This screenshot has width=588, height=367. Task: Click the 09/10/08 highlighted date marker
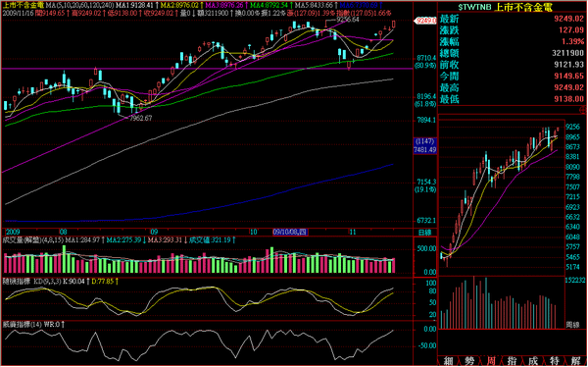point(290,233)
